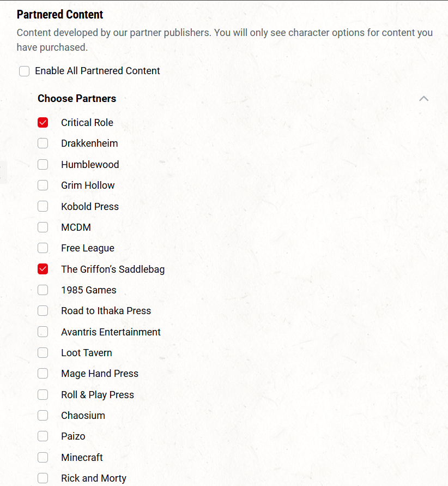Check Roll & Play Press box
Image resolution: width=448 pixels, height=486 pixels.
pyautogui.click(x=43, y=395)
